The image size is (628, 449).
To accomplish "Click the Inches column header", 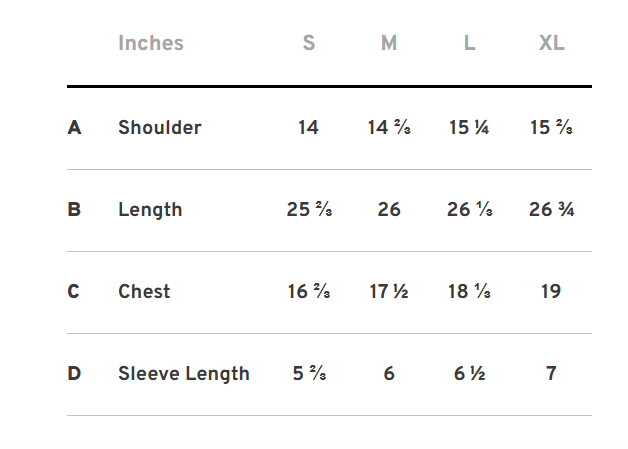I will tap(151, 43).
